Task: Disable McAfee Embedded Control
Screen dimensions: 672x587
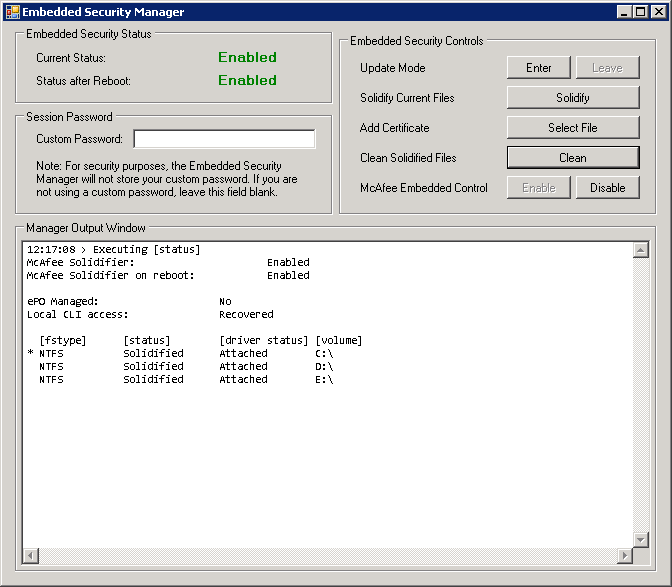Action: (x=607, y=188)
